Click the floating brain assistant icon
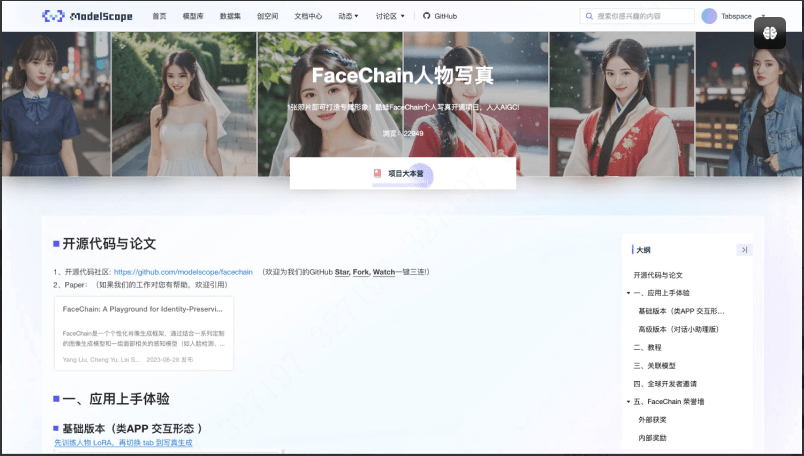 point(770,33)
